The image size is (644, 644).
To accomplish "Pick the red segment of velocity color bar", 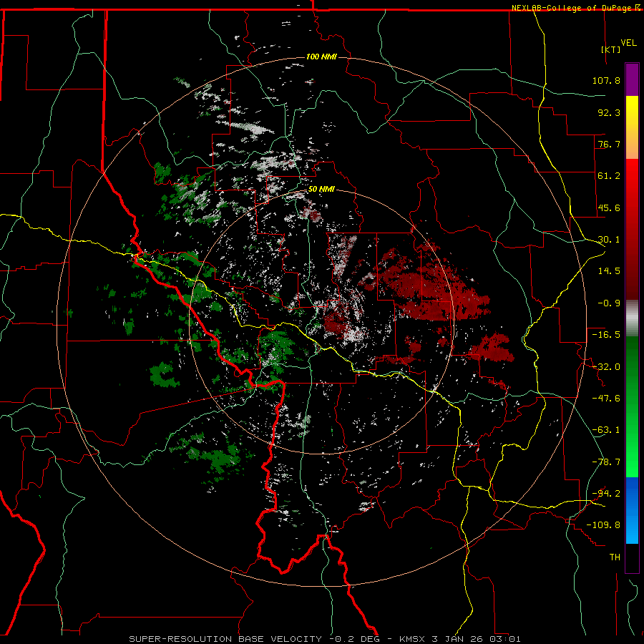I will coord(632,229).
